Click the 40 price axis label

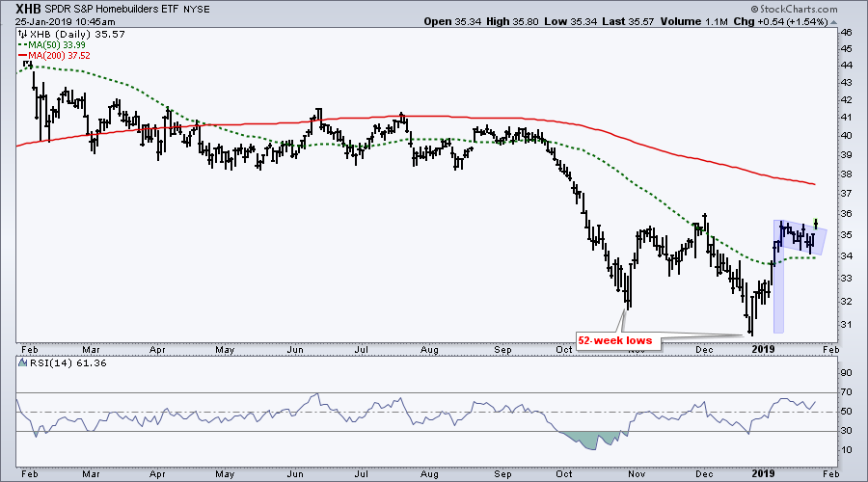(847, 136)
